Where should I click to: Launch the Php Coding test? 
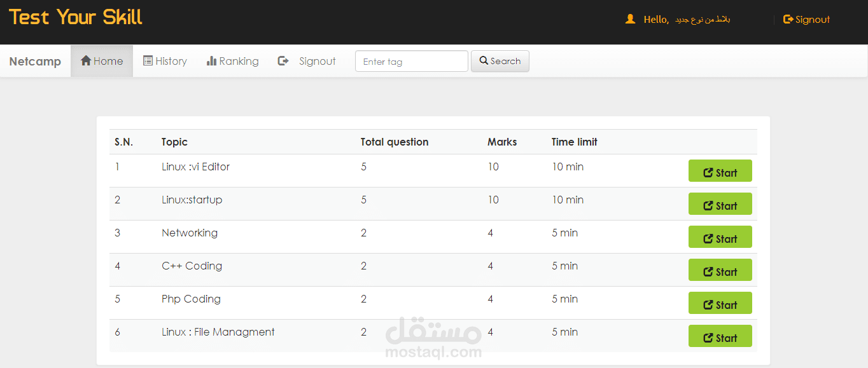point(720,303)
